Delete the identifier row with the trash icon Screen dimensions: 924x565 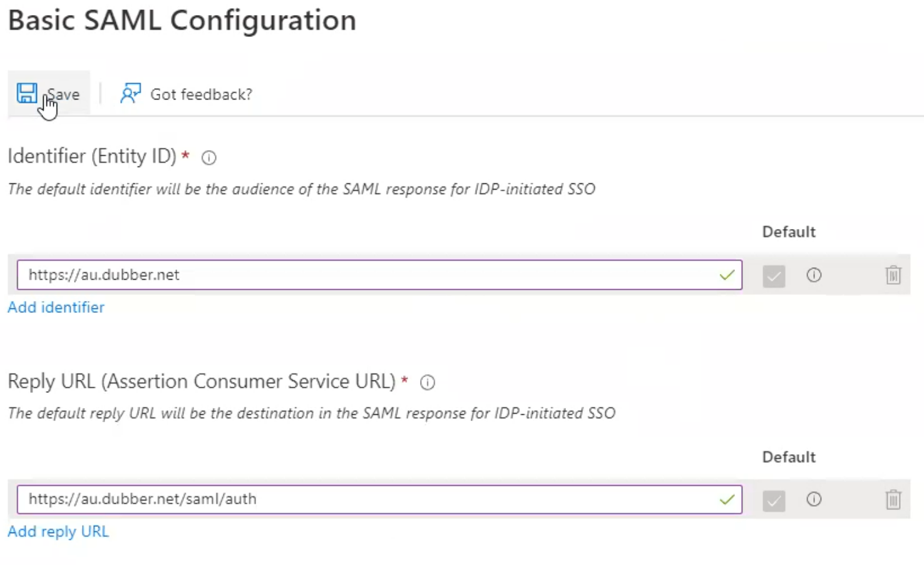[x=893, y=275]
